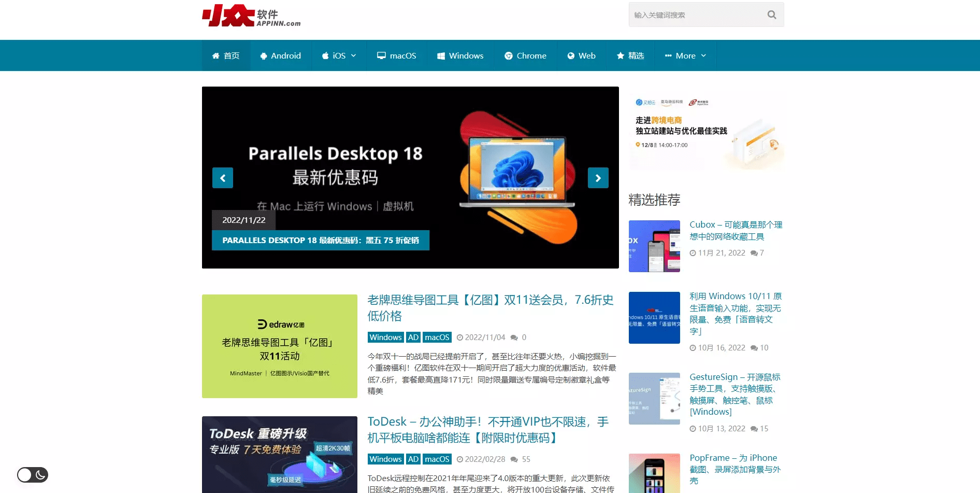Open 利用 Windows 10/11 语音输入 article link
The image size is (980, 493).
(x=736, y=314)
